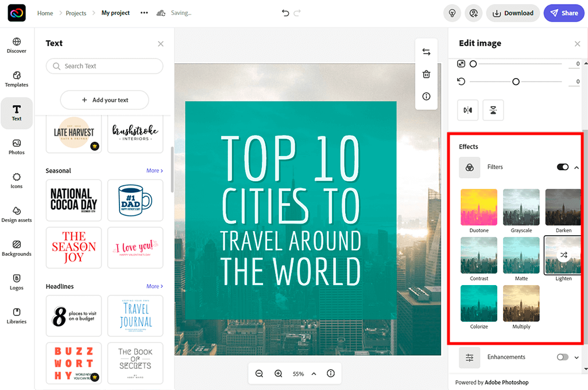Open the Logos sidebar section

pos(17,282)
